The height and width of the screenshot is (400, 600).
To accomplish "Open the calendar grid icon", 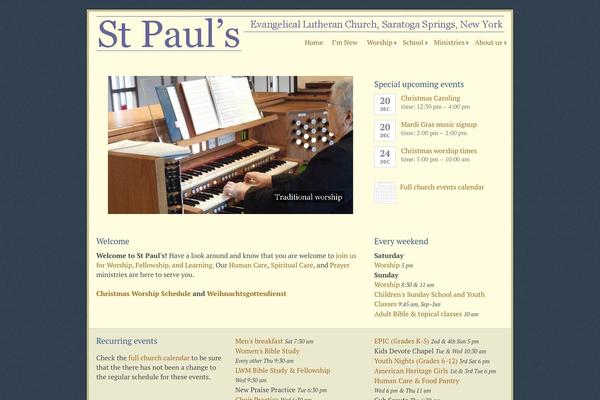I will [x=385, y=192].
